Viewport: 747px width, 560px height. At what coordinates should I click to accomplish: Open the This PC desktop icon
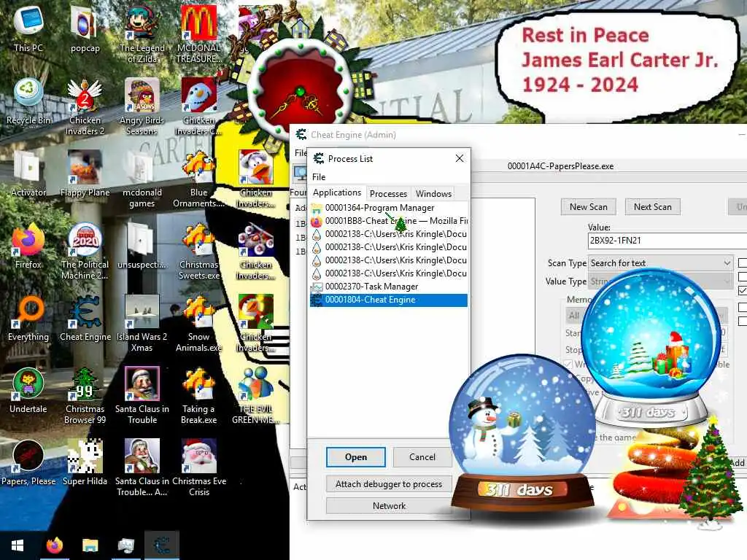(x=28, y=28)
